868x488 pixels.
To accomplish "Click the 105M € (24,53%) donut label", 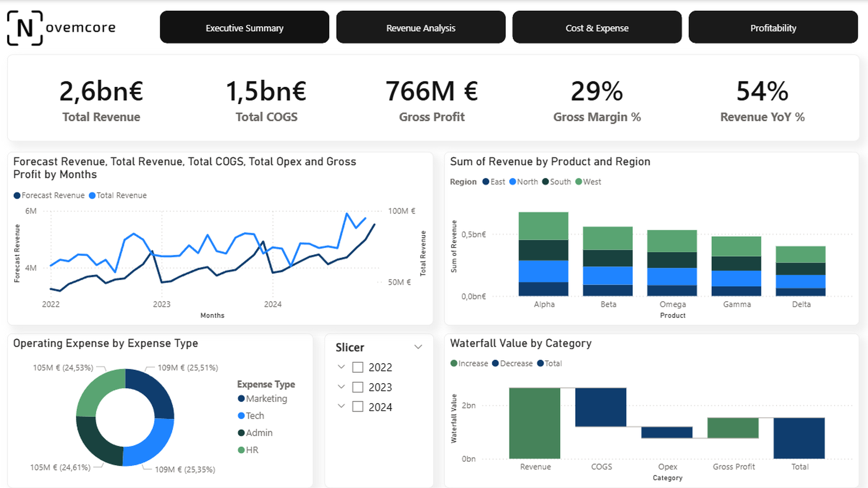I will pyautogui.click(x=63, y=368).
